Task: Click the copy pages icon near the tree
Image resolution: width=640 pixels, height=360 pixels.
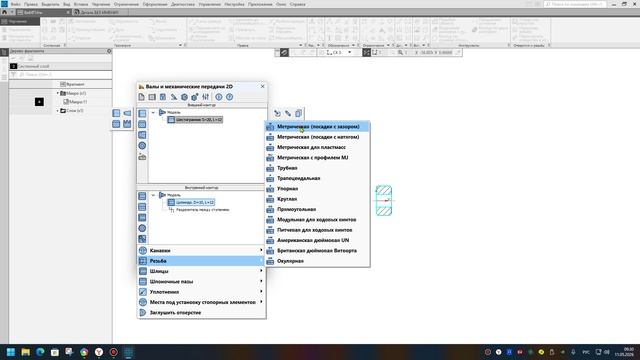Action: [x=298, y=113]
